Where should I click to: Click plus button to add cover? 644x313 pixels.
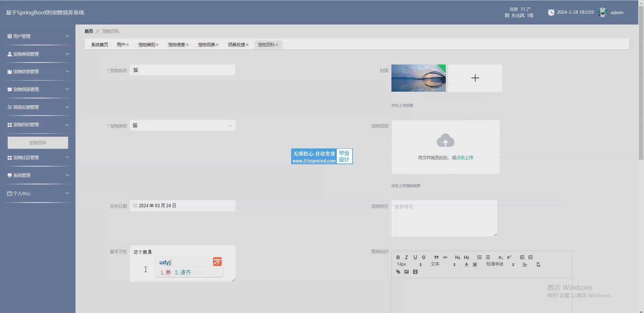click(475, 78)
